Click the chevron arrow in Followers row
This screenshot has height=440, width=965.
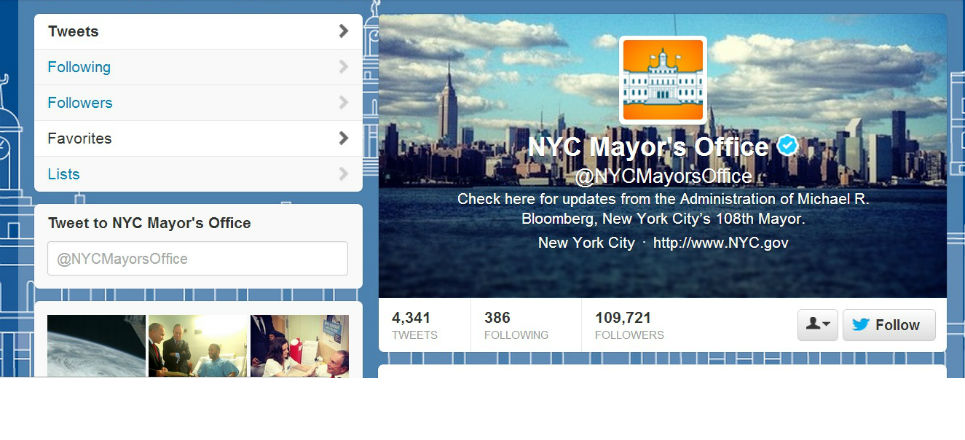click(x=343, y=103)
